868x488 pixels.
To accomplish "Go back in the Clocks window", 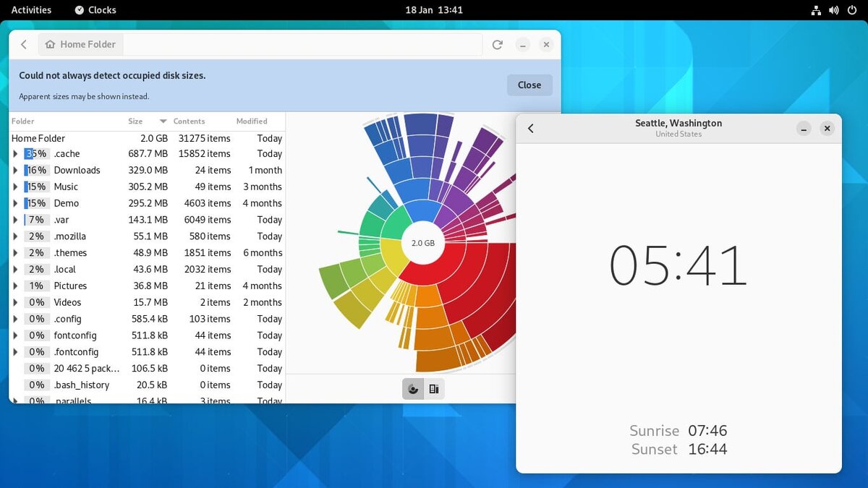I will click(531, 128).
